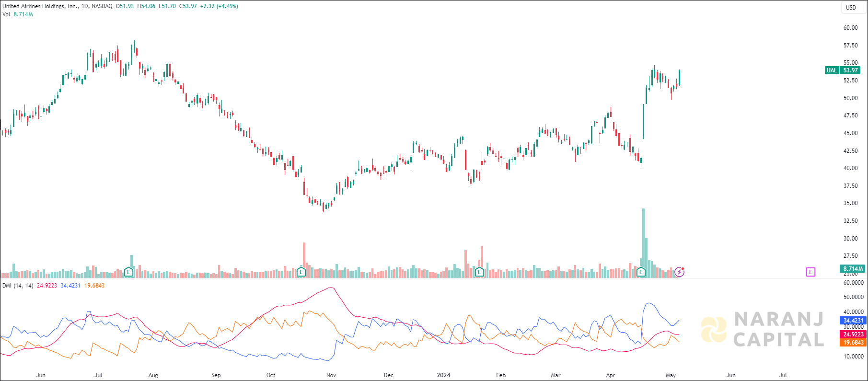Click the red 24.9223 DMI legend value
This screenshot has width=868, height=381.
click(x=47, y=286)
